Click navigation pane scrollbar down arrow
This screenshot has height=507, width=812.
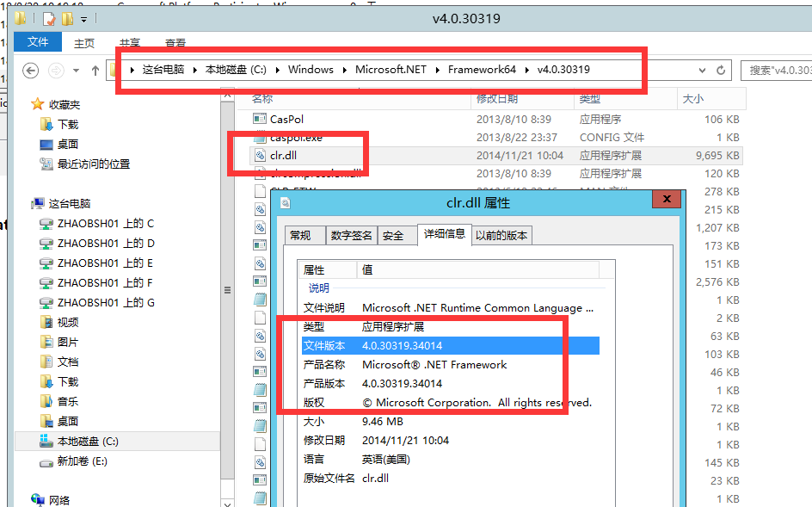pyautogui.click(x=227, y=503)
